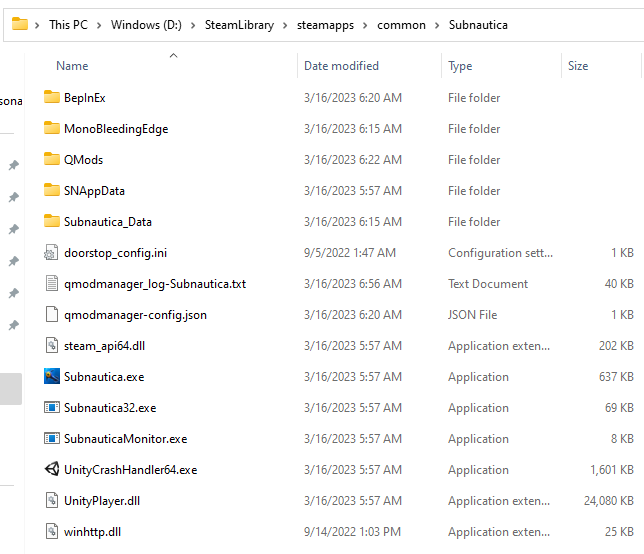644x554 pixels.
Task: Select SNAppData folder name
Action: coord(94,191)
